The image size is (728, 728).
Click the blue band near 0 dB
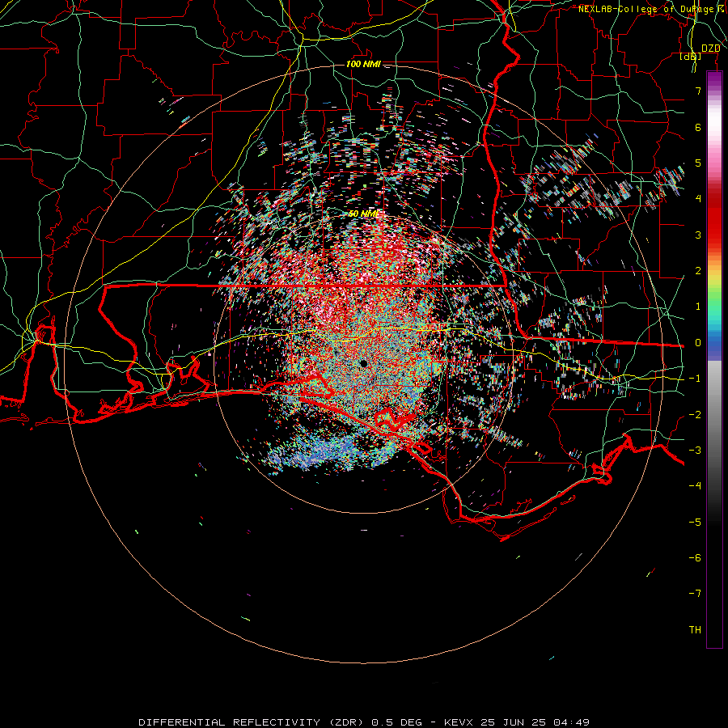coord(714,346)
